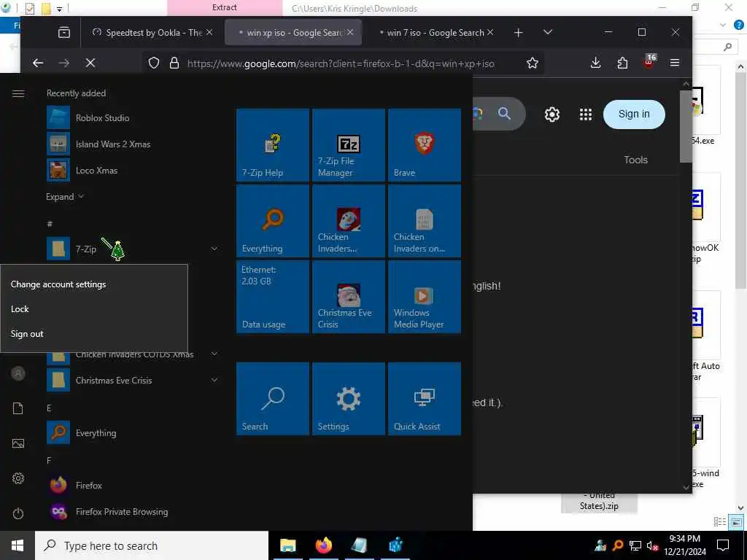Image resolution: width=747 pixels, height=560 pixels.
Task: Click the Google search magnifier button
Action: [x=504, y=113]
